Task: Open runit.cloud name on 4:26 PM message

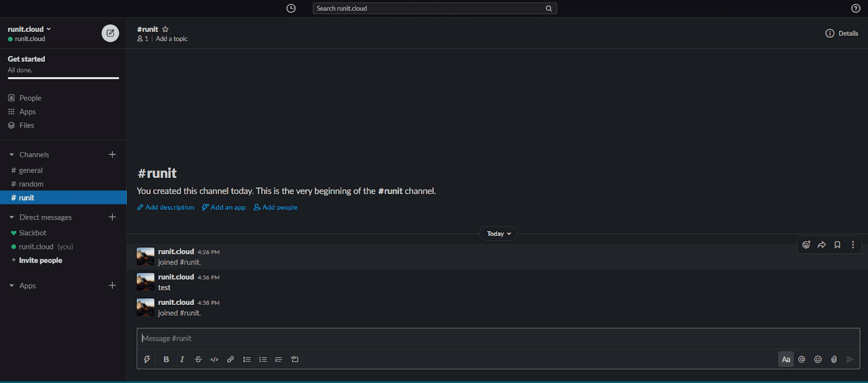Action: 176,252
